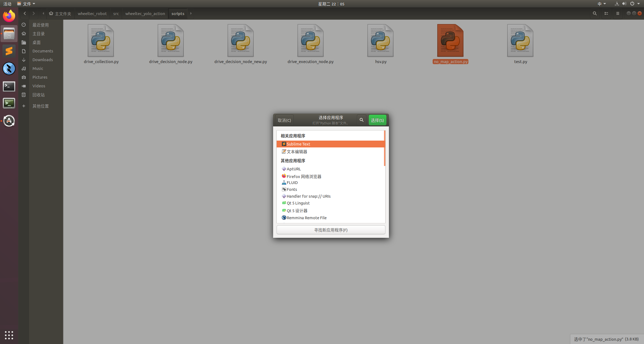The height and width of the screenshot is (344, 644).
Task: Click the 选择(S) button
Action: (x=377, y=120)
